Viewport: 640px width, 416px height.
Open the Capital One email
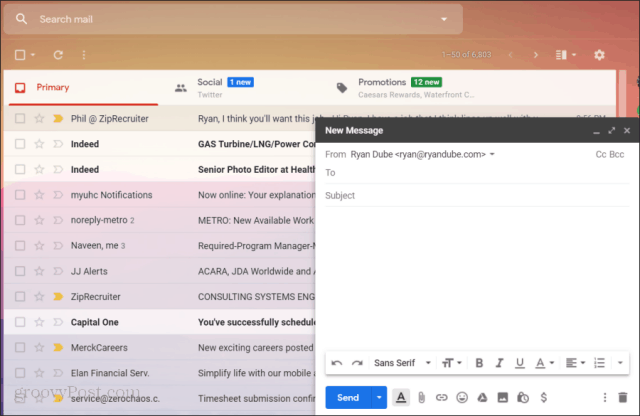pyautogui.click(x=160, y=322)
